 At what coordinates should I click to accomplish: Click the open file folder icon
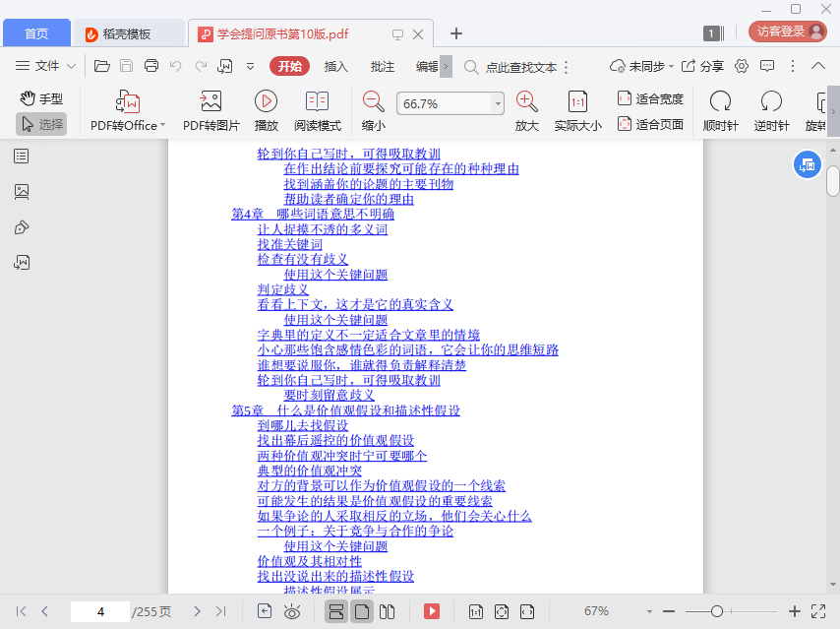click(x=101, y=66)
